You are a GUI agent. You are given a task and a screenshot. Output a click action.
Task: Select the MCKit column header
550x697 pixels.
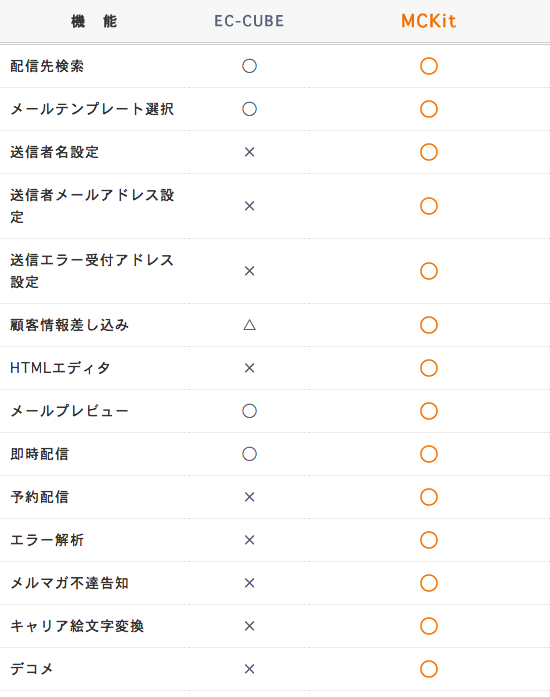coord(429,21)
